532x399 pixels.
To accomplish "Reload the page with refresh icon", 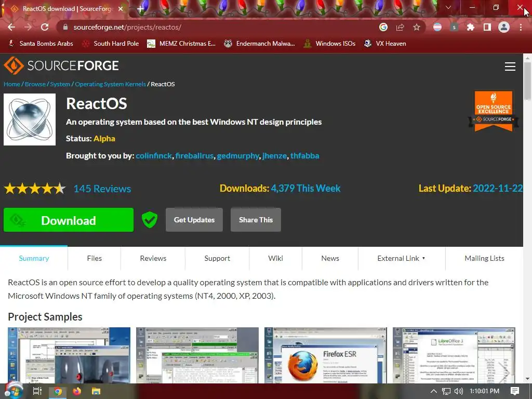I will point(45,27).
